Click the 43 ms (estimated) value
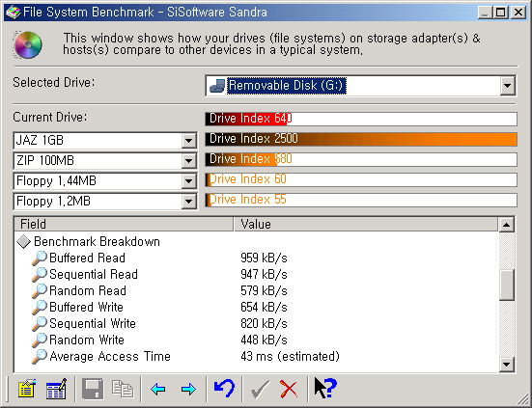 tap(290, 357)
